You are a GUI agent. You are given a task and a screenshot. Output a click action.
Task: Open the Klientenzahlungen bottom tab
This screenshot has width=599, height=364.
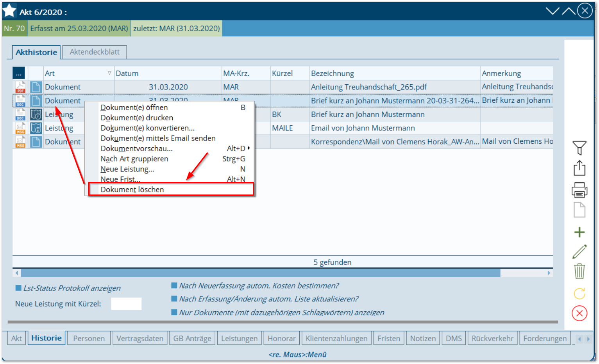point(336,338)
